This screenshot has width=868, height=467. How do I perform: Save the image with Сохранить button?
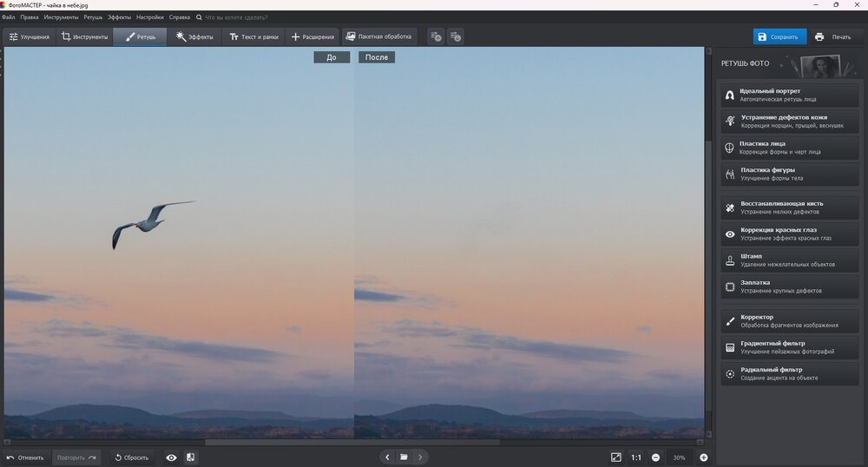pyautogui.click(x=779, y=37)
